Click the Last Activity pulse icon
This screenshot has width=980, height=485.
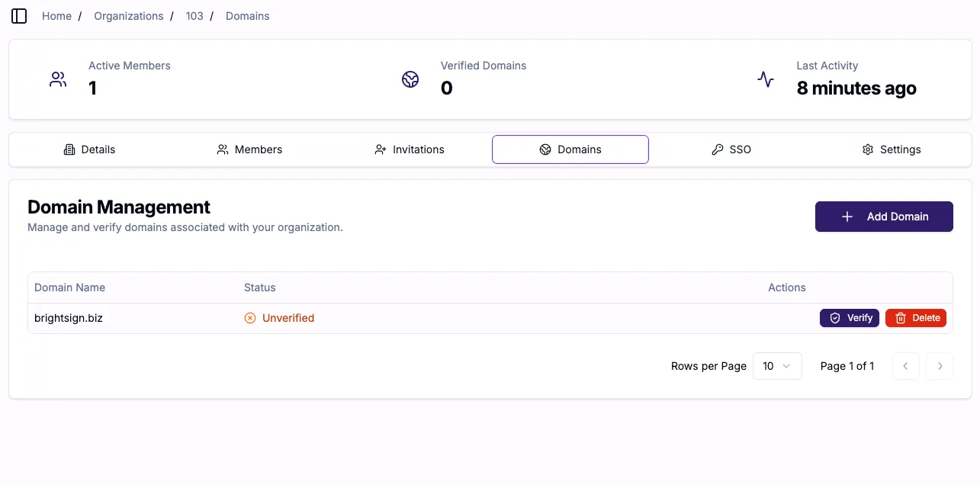[x=766, y=79]
